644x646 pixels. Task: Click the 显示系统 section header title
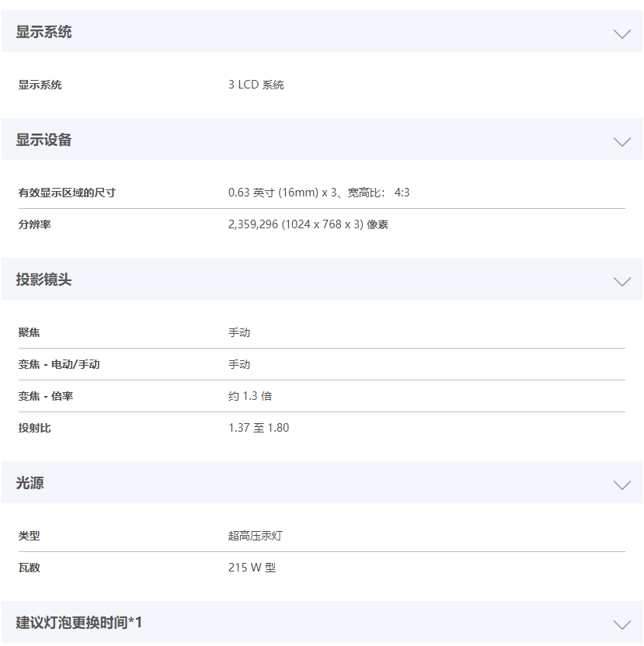tap(44, 32)
